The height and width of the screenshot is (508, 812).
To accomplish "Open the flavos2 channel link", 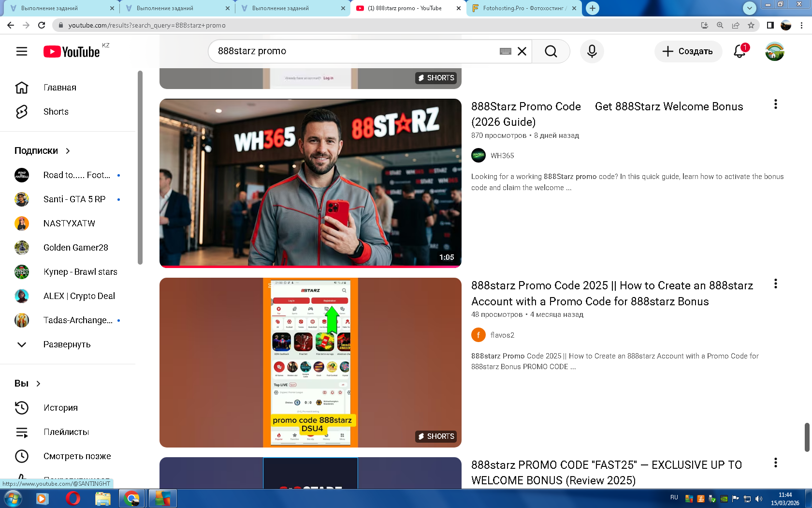I will click(x=502, y=335).
